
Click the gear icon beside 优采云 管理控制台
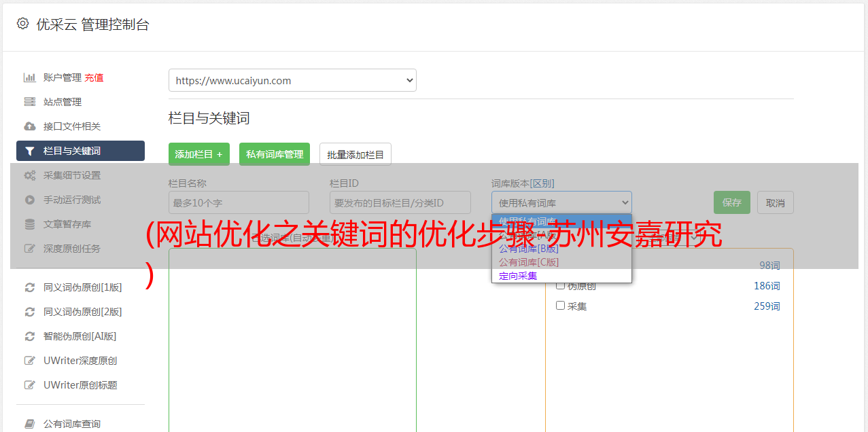click(x=22, y=24)
